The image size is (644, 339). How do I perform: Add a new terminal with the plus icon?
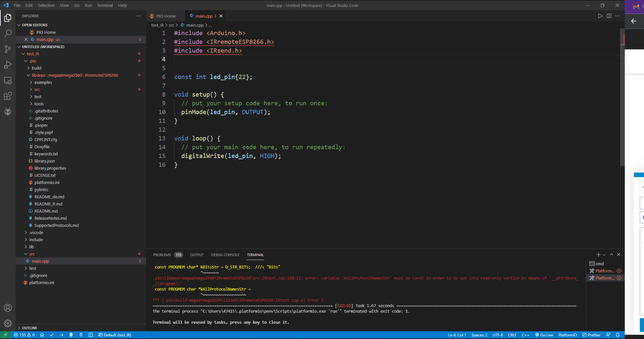(x=598, y=254)
